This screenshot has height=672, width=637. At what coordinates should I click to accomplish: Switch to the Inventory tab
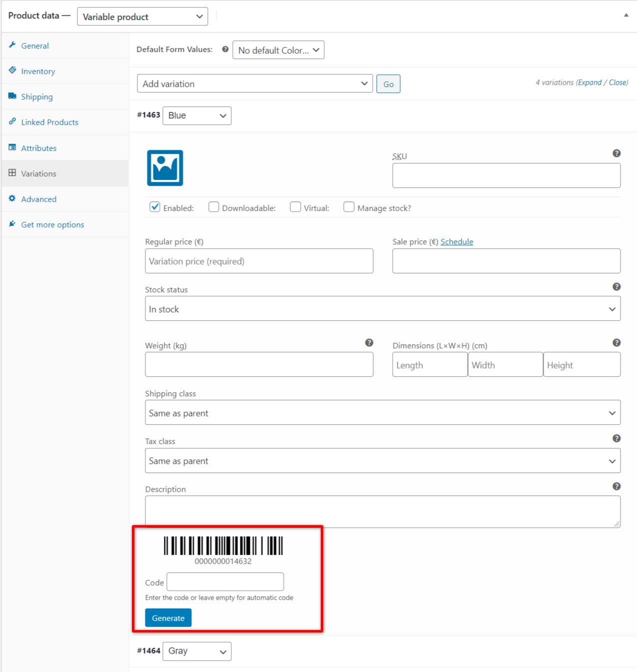click(65, 71)
